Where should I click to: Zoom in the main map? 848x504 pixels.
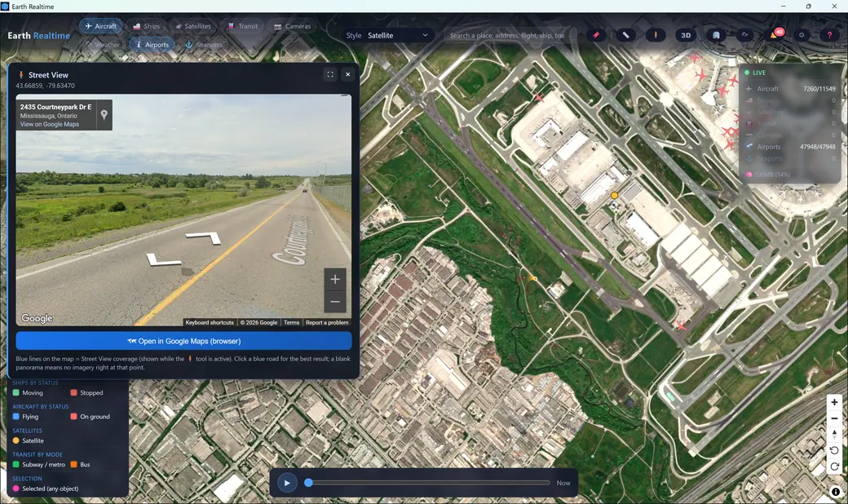pos(834,402)
